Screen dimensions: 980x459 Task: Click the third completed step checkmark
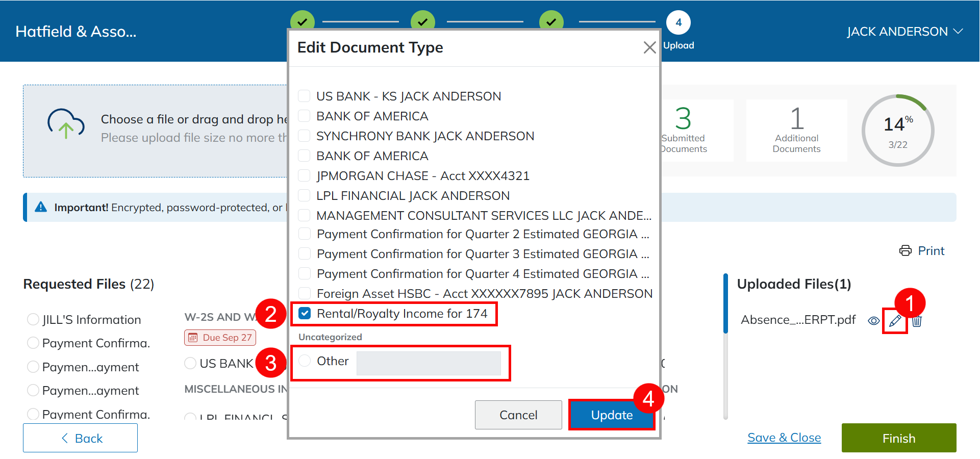[551, 22]
